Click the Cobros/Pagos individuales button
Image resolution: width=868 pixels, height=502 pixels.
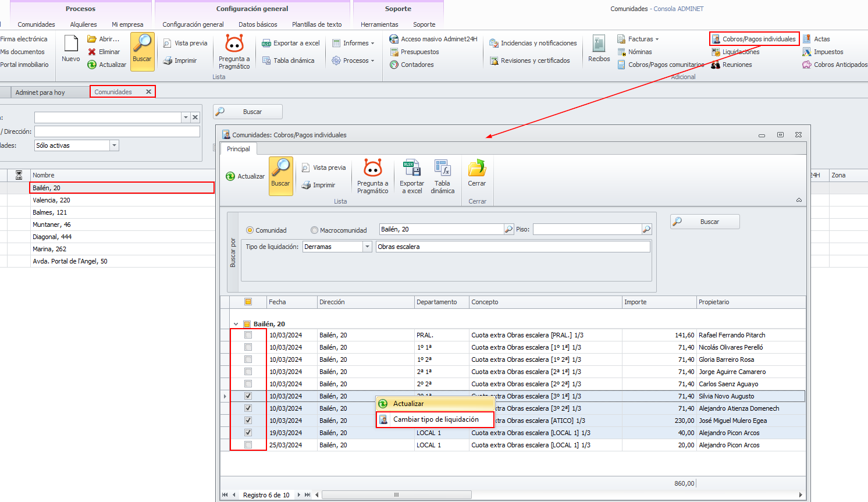754,39
